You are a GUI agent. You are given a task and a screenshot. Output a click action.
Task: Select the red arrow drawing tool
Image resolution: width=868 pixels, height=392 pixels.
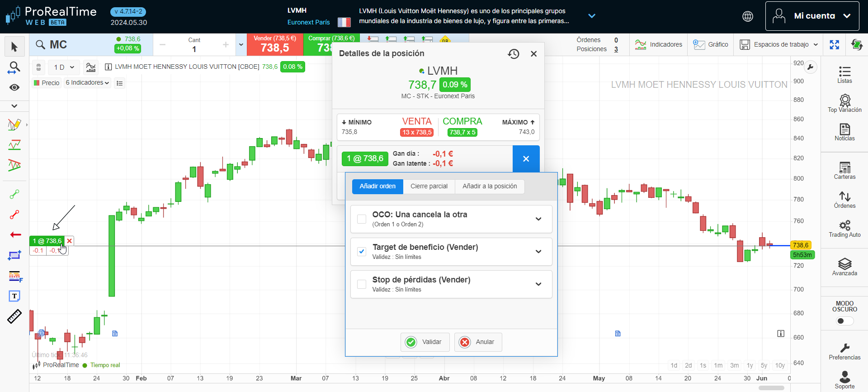click(x=15, y=234)
